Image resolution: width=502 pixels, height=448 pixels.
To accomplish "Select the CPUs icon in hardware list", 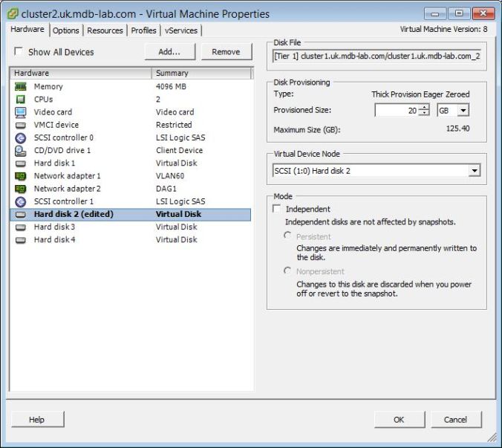I will pos(20,100).
